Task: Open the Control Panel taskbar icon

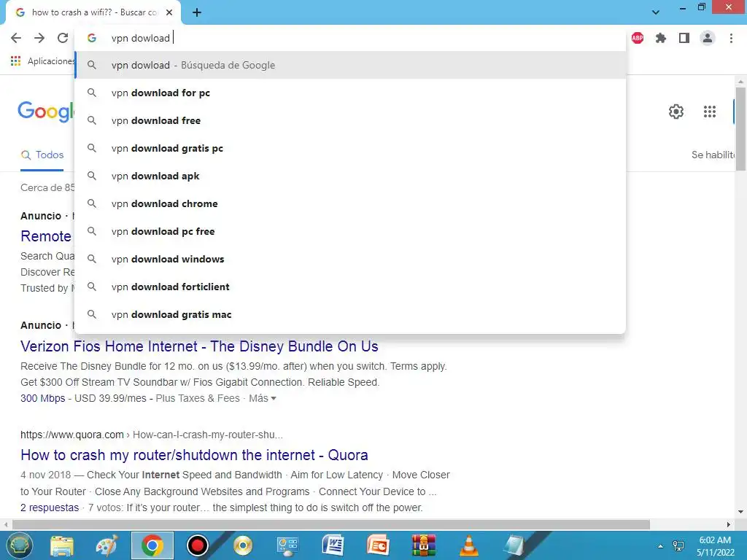Action: coord(287,545)
